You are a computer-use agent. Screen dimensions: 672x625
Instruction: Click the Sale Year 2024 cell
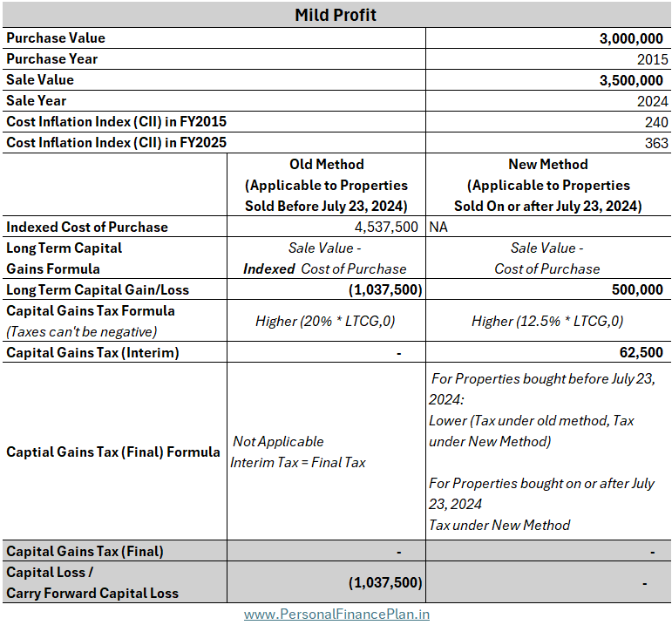pyautogui.click(x=548, y=101)
